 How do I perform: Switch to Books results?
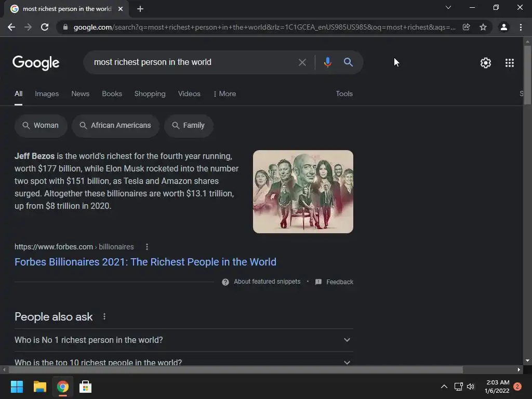(x=112, y=94)
